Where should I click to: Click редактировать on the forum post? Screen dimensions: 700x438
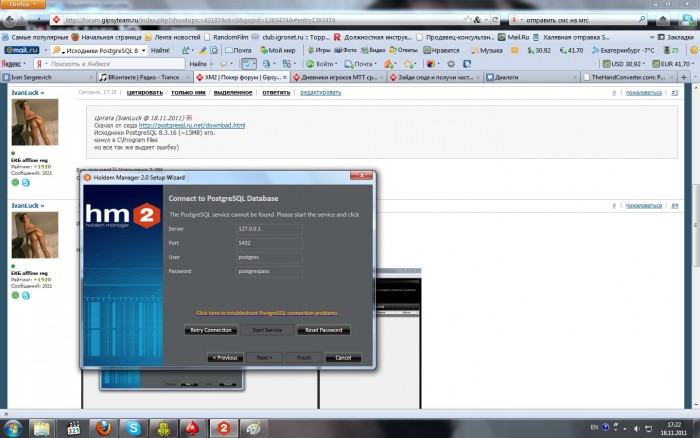321,92
